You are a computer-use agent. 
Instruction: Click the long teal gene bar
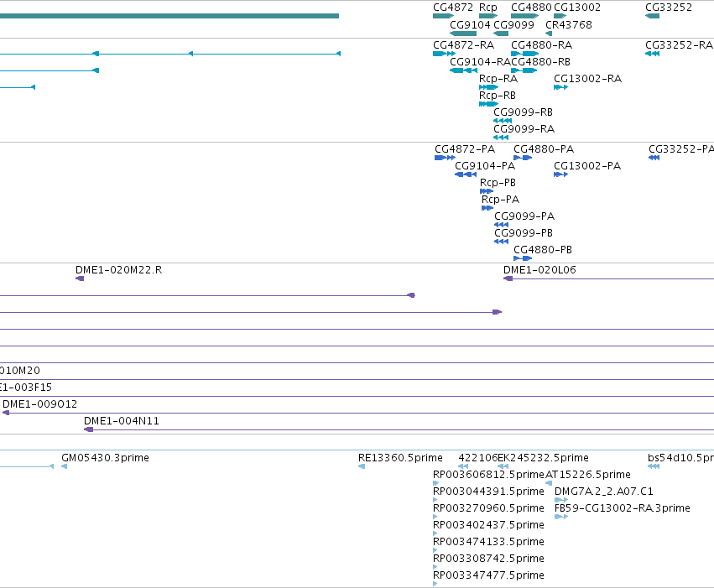click(169, 16)
